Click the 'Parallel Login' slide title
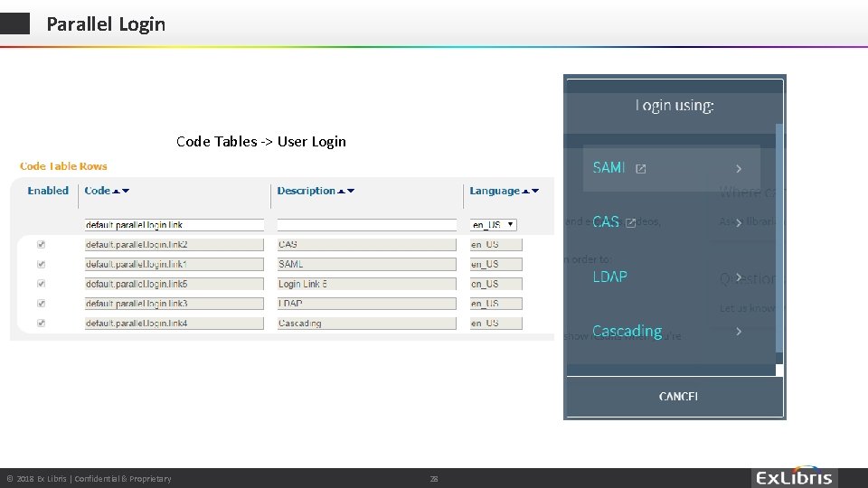This screenshot has height=488, width=868. 106,24
